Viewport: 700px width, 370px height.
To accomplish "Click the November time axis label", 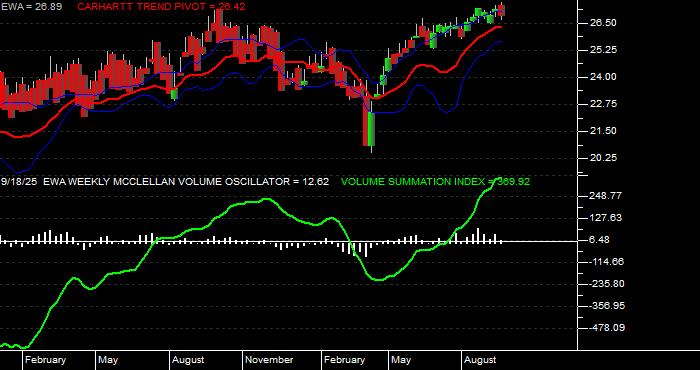I will tap(270, 360).
